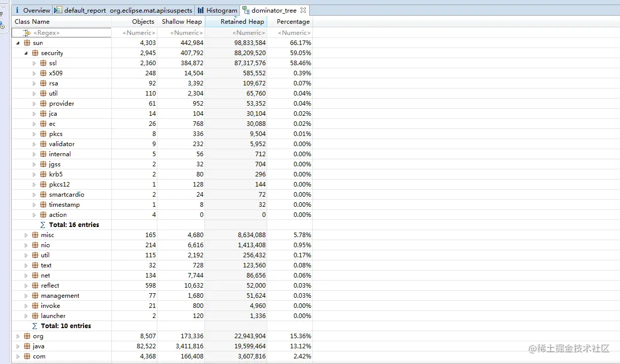Collapse the sun package node
This screenshot has height=364, width=620.
[x=18, y=43]
